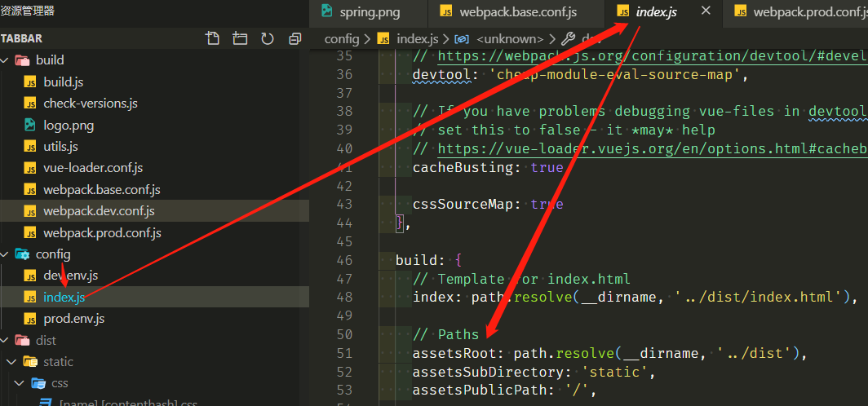Collapse all folders with the collapse icon
Image resolution: width=868 pixels, height=406 pixels.
tap(295, 38)
